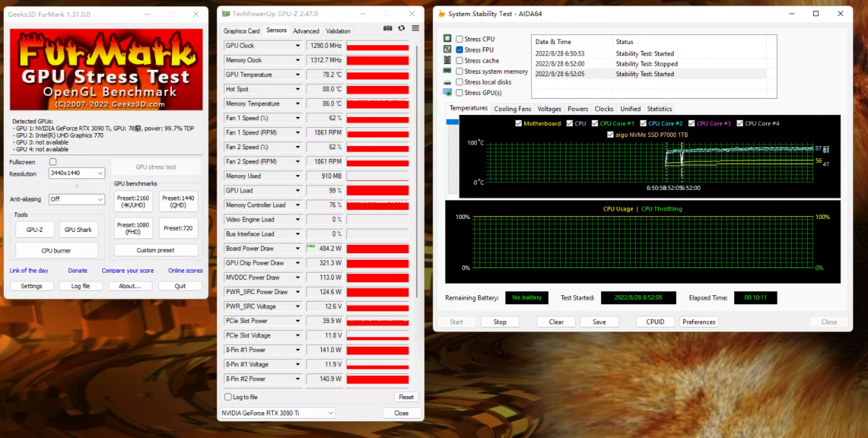Click the cache chip icon beside Stress cache
The width and height of the screenshot is (868, 438).
coord(447,60)
